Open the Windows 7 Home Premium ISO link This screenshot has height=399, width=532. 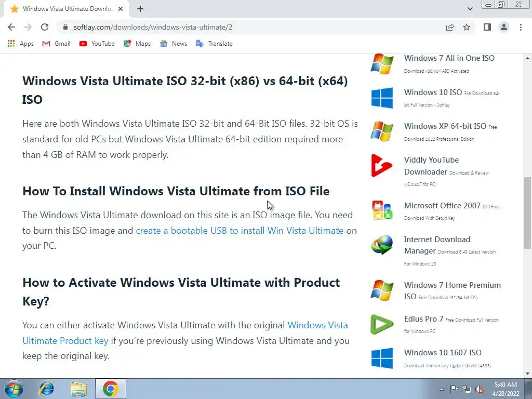453,291
